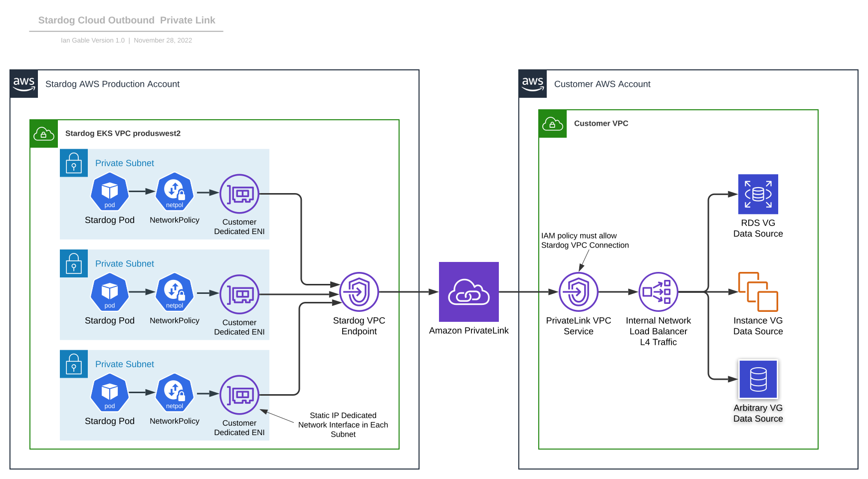This screenshot has height=479, width=868.
Task: Click the AWS logo beside Stardog AWS Production Account
Action: click(x=24, y=84)
